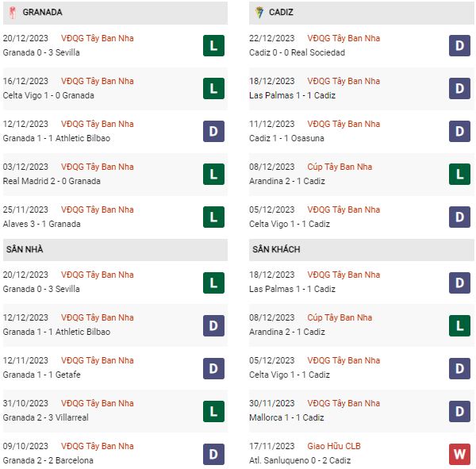Open the Cúp Tây Ban Nha link dated 08/12/2023 in the Cadiz list

pos(340,167)
